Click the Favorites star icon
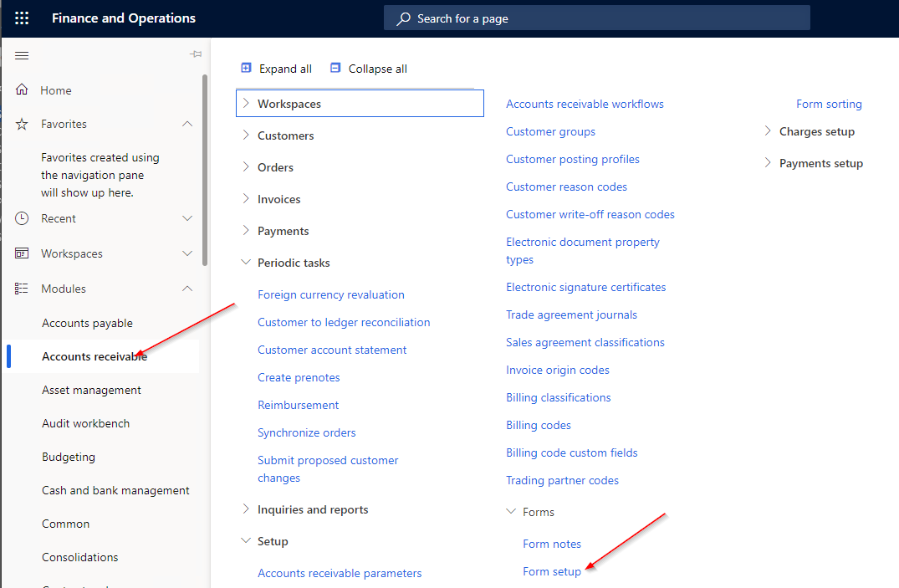The image size is (899, 588). click(22, 124)
